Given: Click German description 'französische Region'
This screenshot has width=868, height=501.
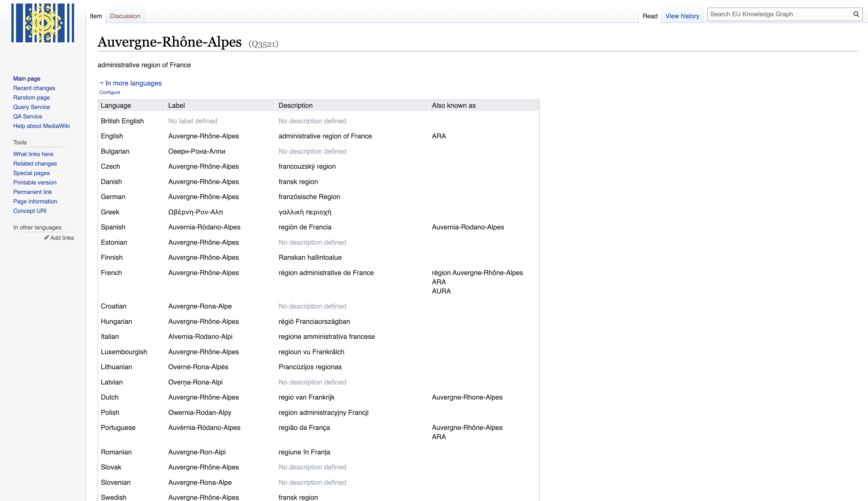Looking at the screenshot, I should click(309, 197).
